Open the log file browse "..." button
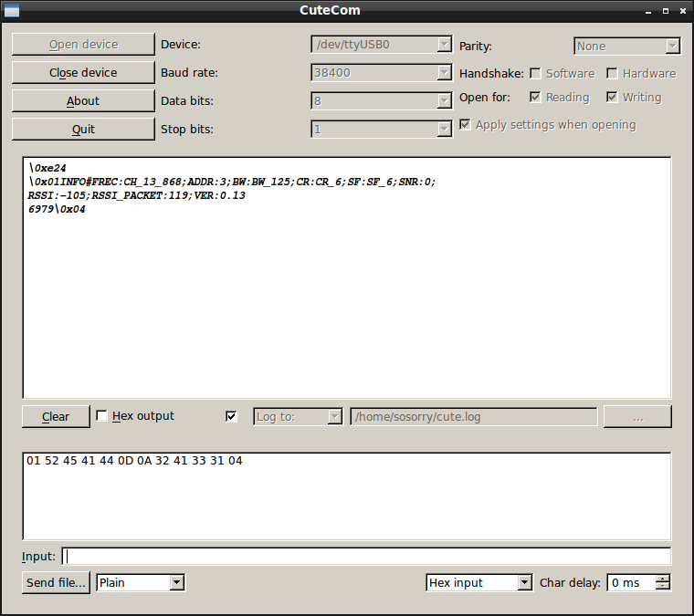 [x=637, y=416]
